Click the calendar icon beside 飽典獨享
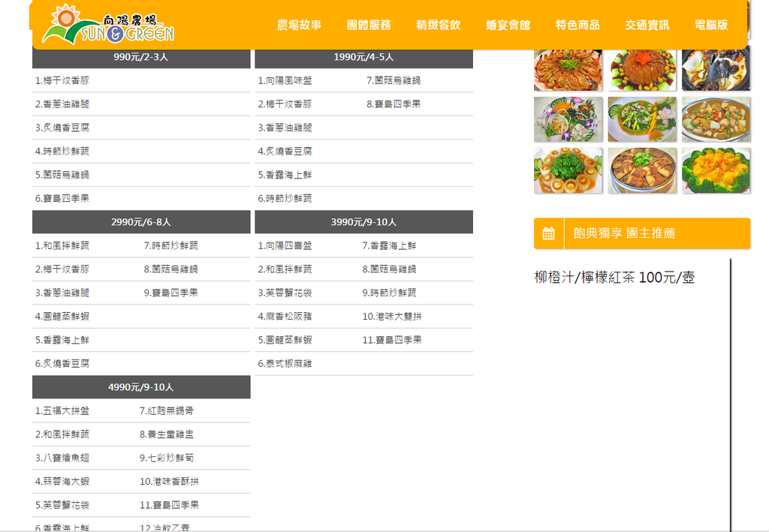This screenshot has width=769, height=532. (x=547, y=233)
